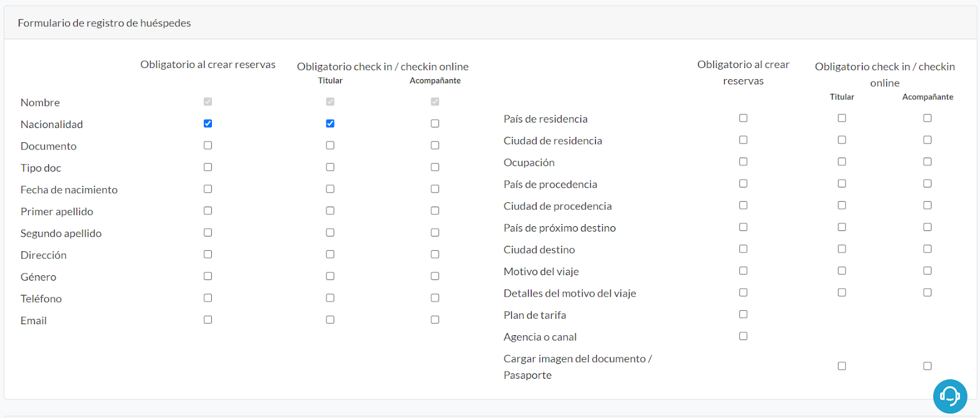Enable Segundo apellido Titular check-in checkbox

(330, 232)
